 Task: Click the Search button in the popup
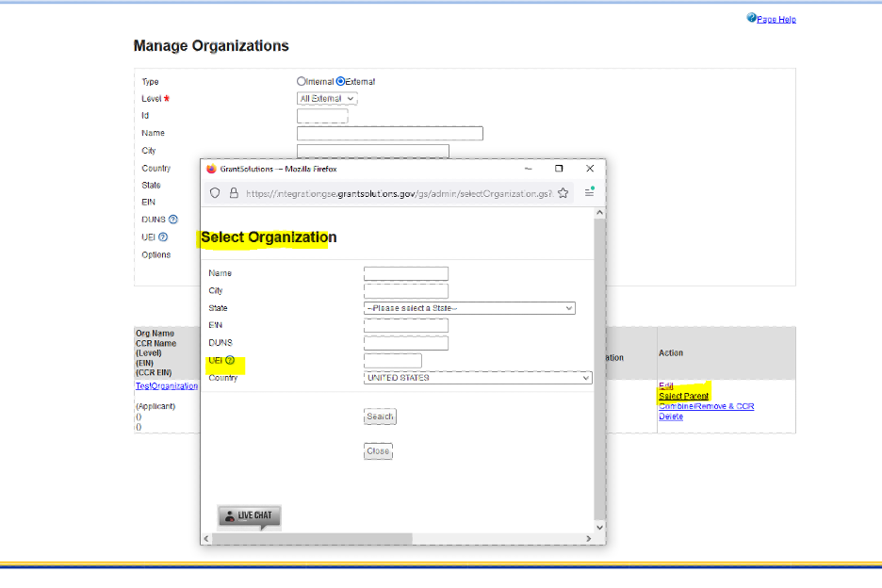click(x=380, y=416)
